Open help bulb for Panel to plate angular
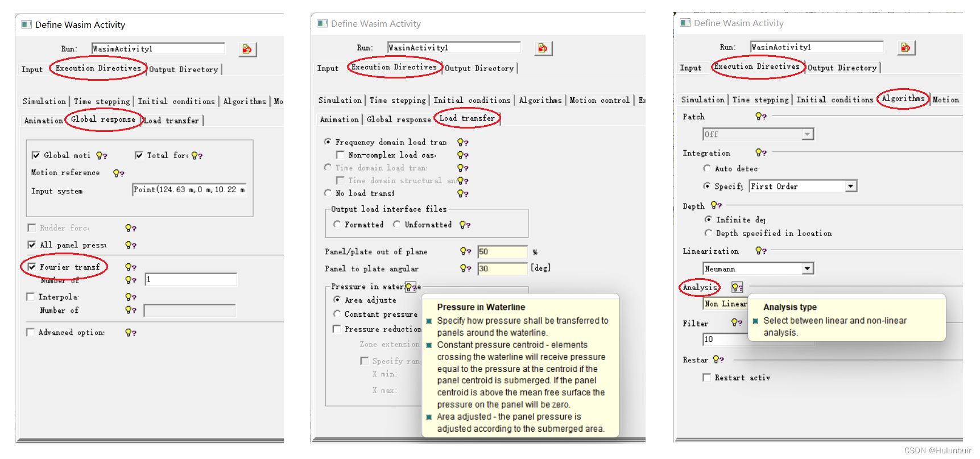 [465, 268]
